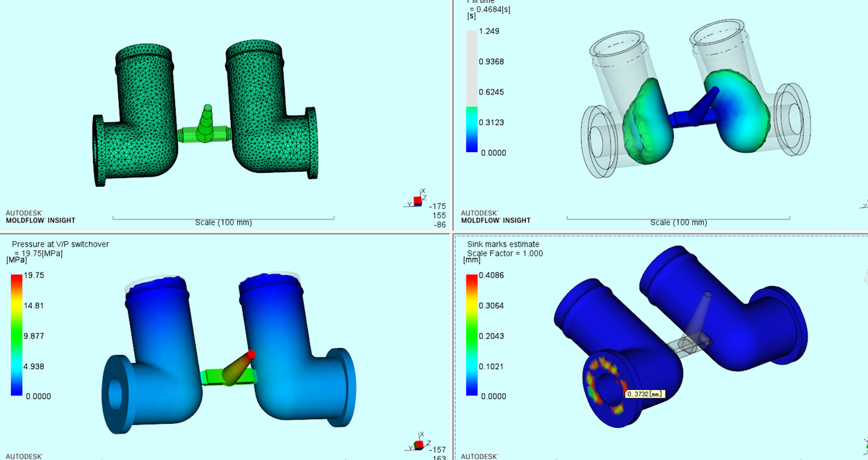
Task: Click the [MPa] unit label
Action: coord(17,260)
